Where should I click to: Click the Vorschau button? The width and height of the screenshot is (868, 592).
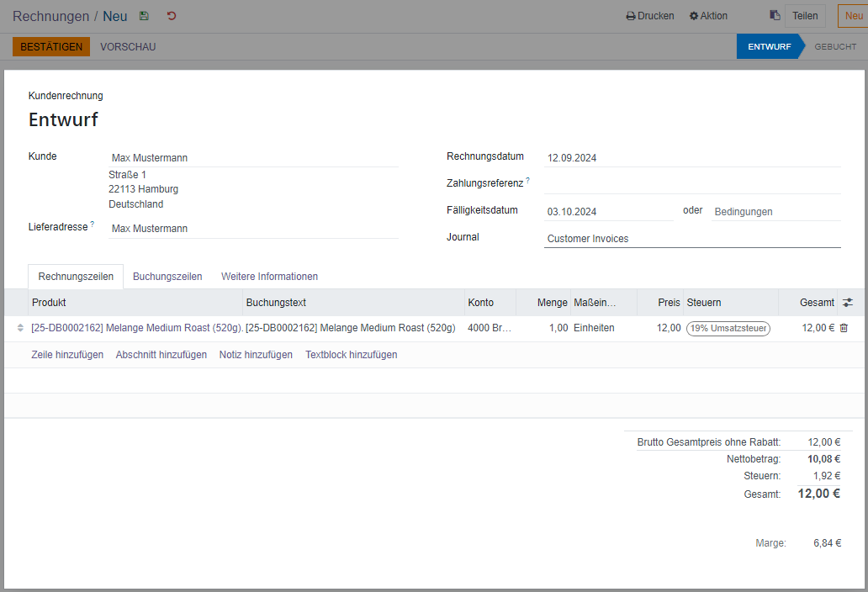click(128, 47)
